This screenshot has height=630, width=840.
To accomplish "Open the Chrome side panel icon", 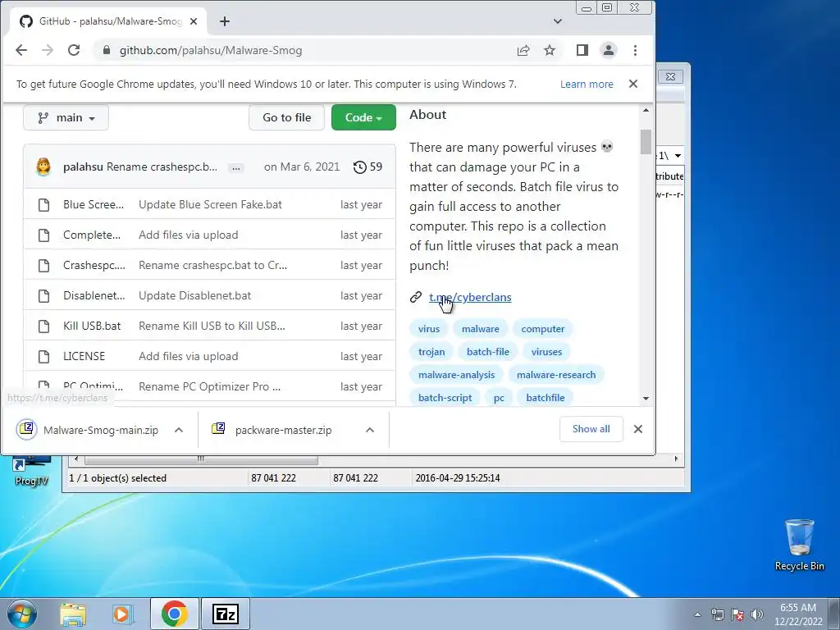I will (582, 50).
